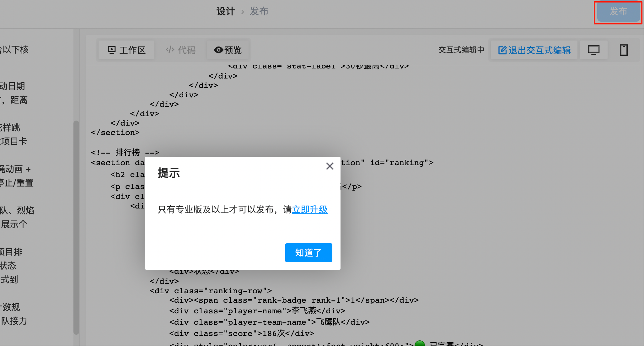Close the 提示 dialog with the X icon
This screenshot has height=346, width=644.
pyautogui.click(x=330, y=166)
